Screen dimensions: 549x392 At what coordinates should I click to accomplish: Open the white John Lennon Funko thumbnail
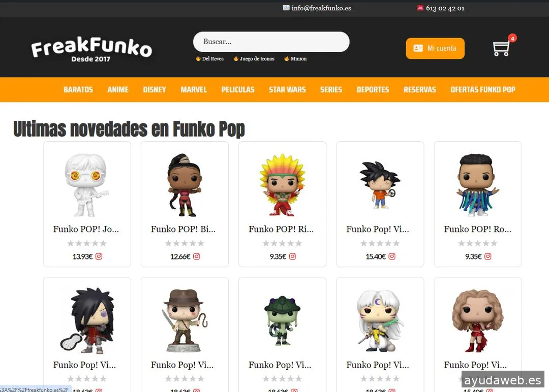pos(87,185)
